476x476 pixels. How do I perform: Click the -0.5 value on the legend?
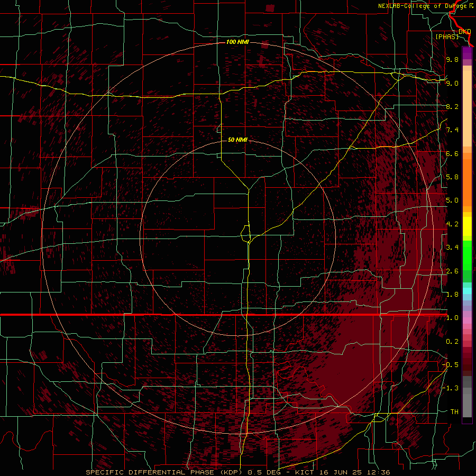click(450, 365)
